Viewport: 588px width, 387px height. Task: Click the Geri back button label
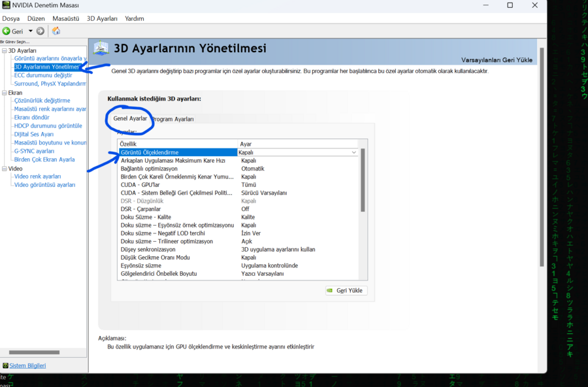pyautogui.click(x=17, y=31)
